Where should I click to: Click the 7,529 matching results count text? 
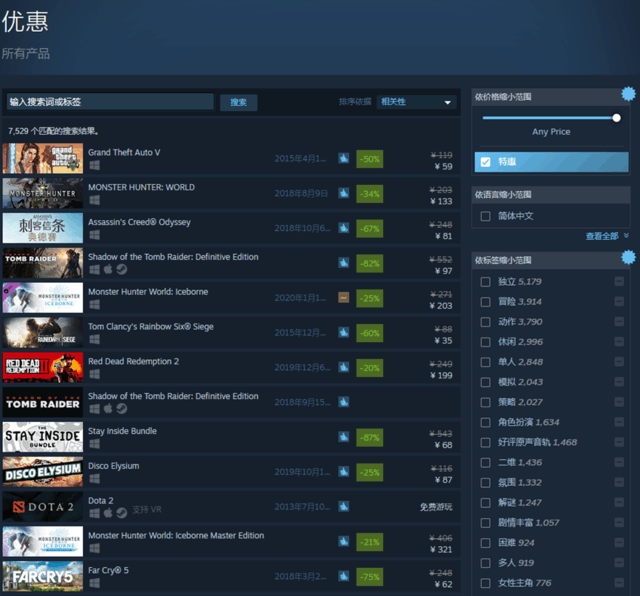(53, 131)
